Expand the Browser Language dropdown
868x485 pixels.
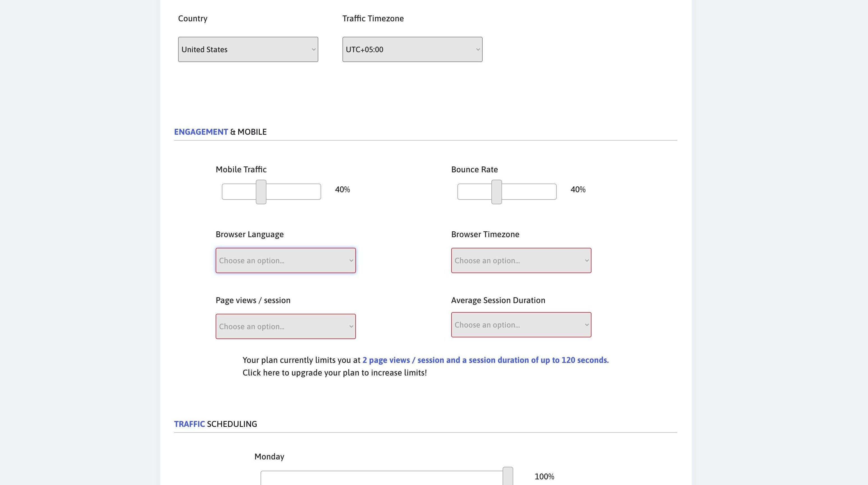(286, 260)
